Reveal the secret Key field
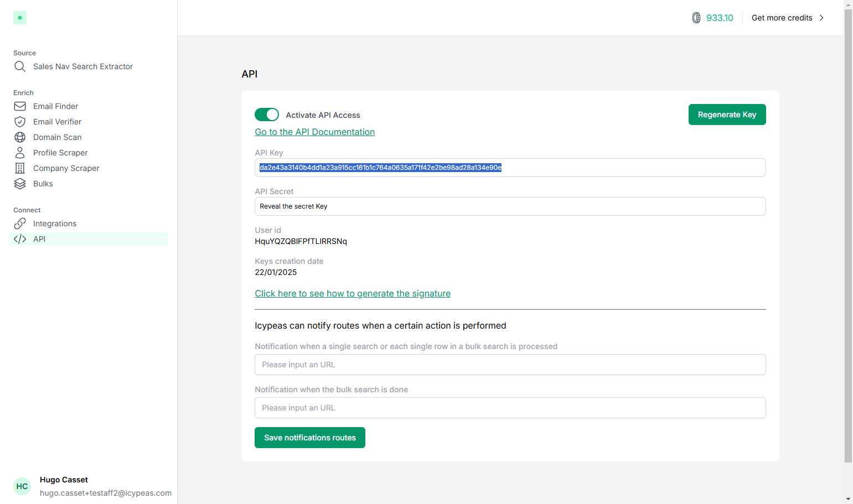Viewport: 853px width, 504px height. pyautogui.click(x=510, y=206)
